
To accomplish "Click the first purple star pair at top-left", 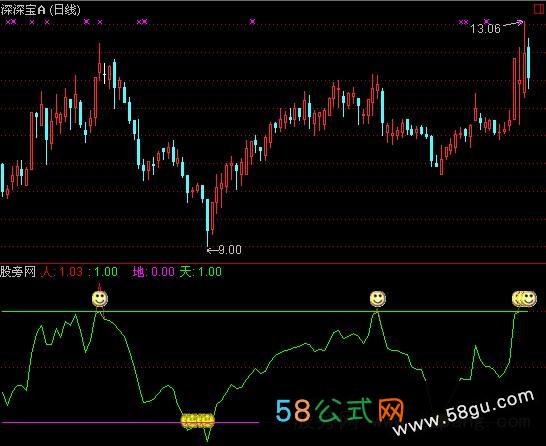I will [11, 22].
